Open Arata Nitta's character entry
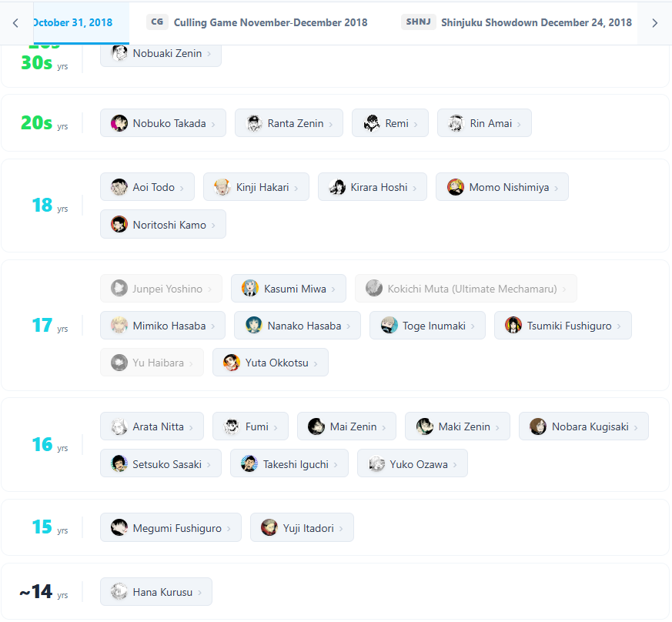 click(x=152, y=426)
